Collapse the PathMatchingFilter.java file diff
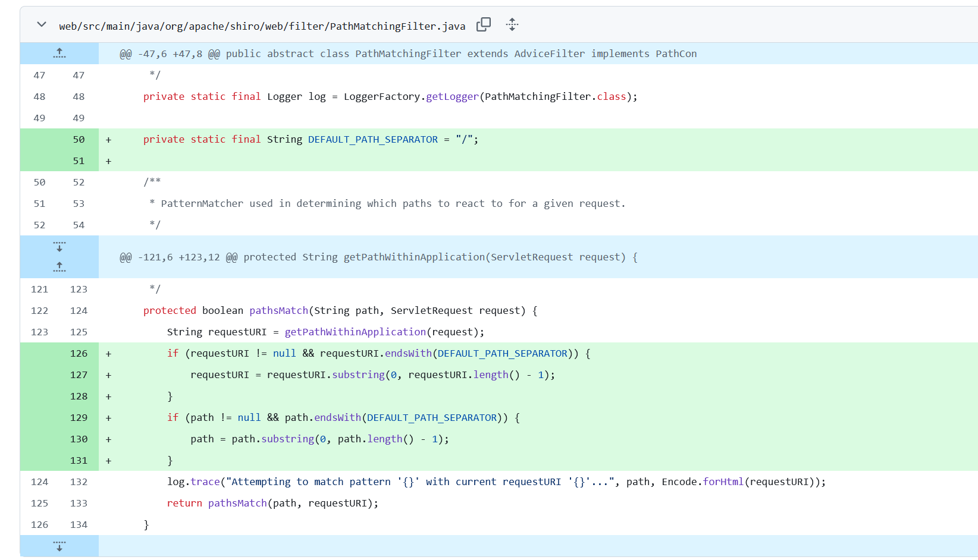 coord(42,25)
